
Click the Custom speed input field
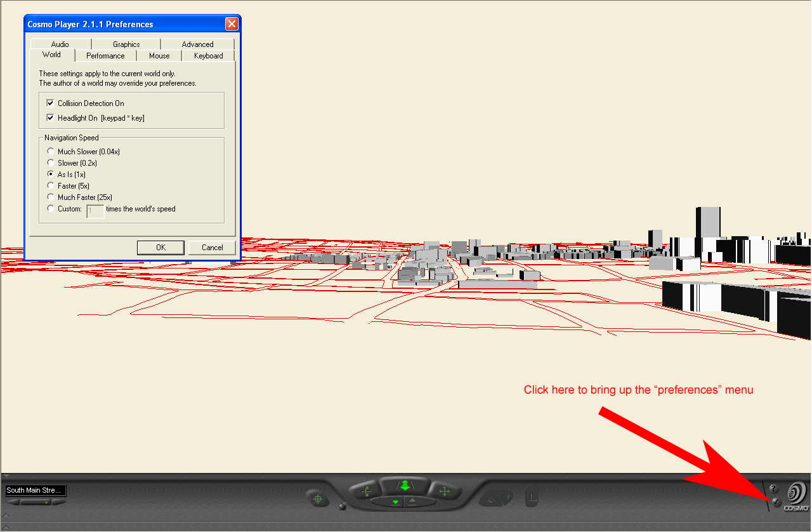(x=95, y=211)
